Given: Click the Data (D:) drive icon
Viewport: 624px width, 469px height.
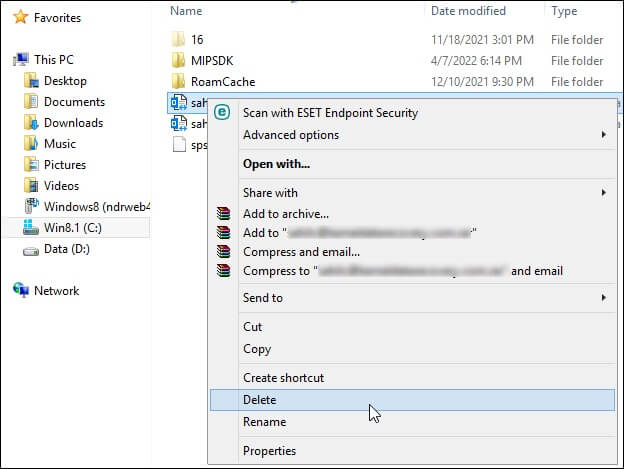Looking at the screenshot, I should point(31,249).
